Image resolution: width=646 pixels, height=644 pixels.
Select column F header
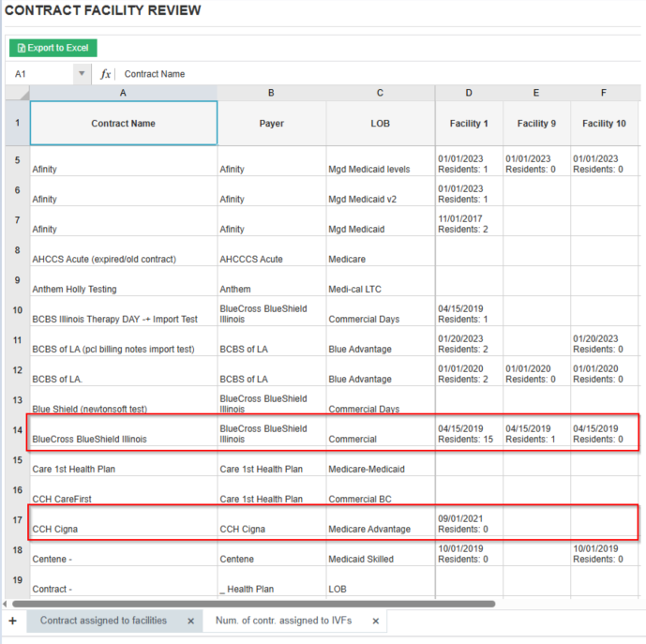(604, 93)
